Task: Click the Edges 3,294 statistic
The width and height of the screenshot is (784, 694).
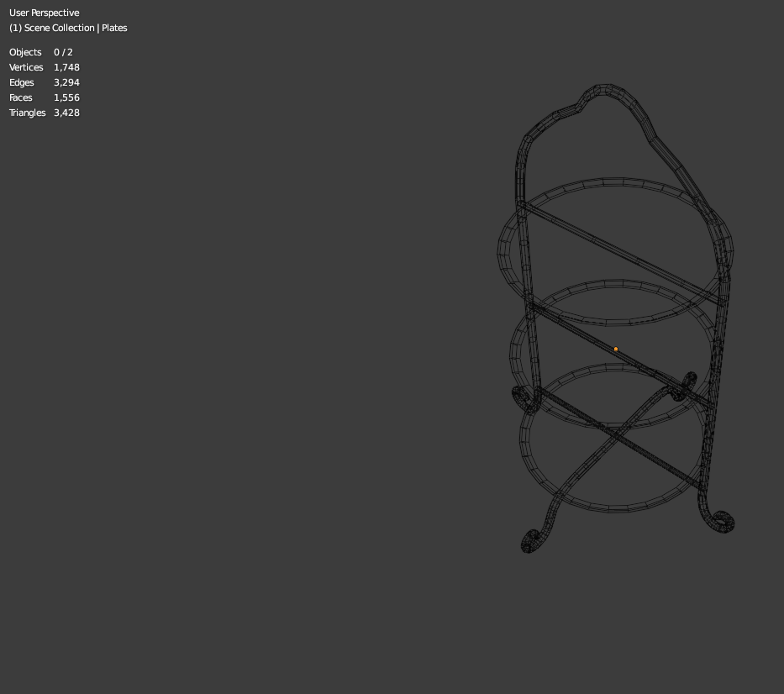Action: (x=45, y=82)
